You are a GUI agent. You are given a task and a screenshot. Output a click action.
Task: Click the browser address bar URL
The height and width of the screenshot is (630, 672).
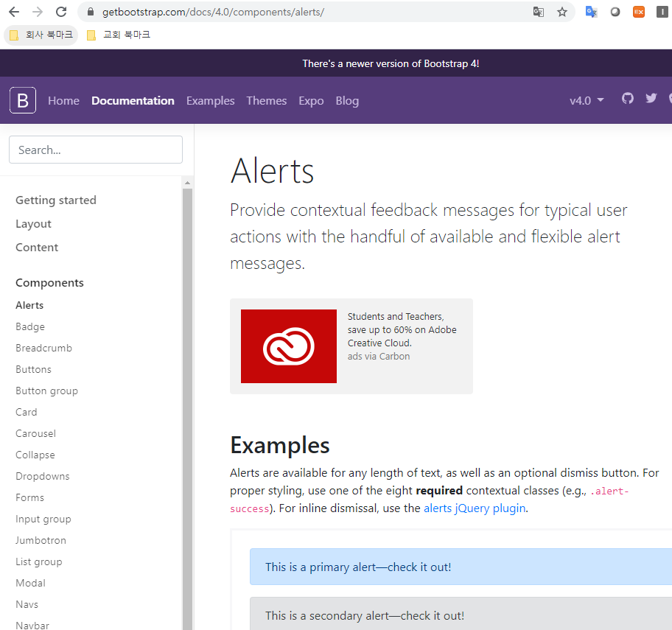point(213,12)
